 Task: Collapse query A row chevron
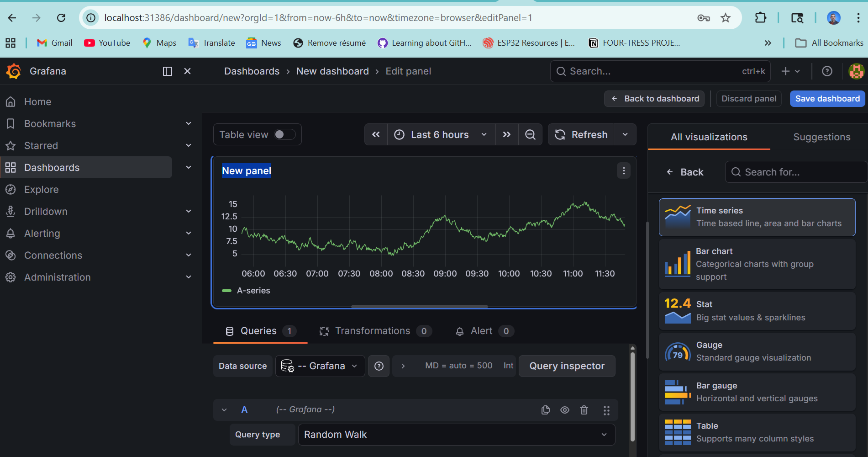point(224,410)
